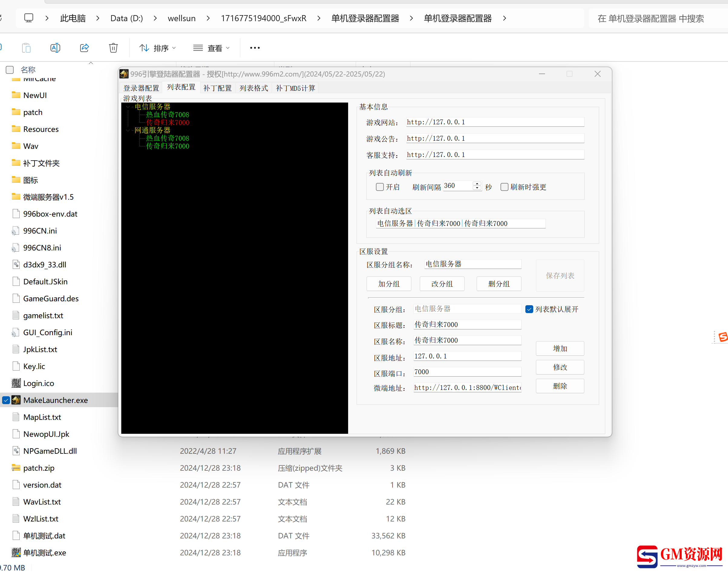This screenshot has height=572, width=728.
Task: Toggle the select-all checkbox beside 名称
Action: click(x=10, y=70)
